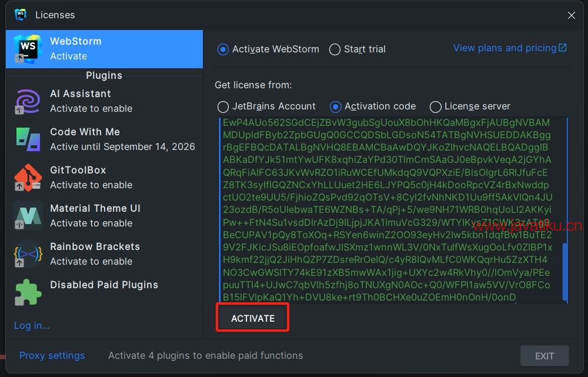The height and width of the screenshot is (377, 588).
Task: Click the text 'Active until September 14, 2026'
Action: pos(122,146)
